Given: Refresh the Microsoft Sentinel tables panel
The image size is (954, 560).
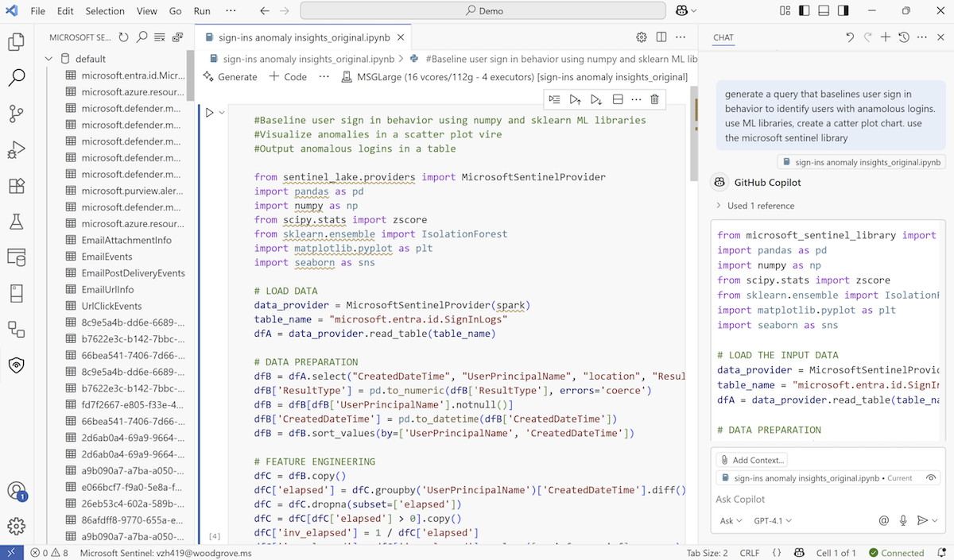Looking at the screenshot, I should click(x=123, y=37).
